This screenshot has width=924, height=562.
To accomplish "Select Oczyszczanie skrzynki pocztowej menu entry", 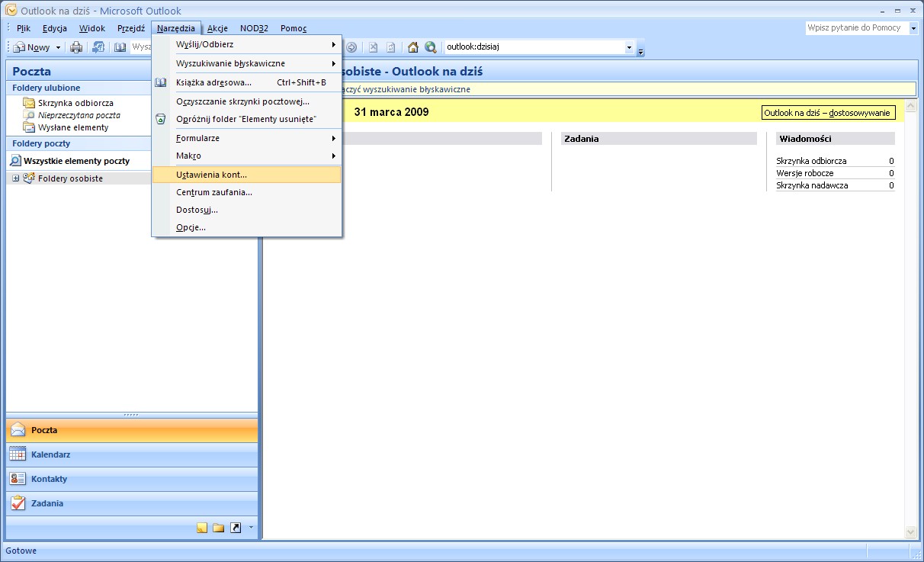I will [247, 101].
